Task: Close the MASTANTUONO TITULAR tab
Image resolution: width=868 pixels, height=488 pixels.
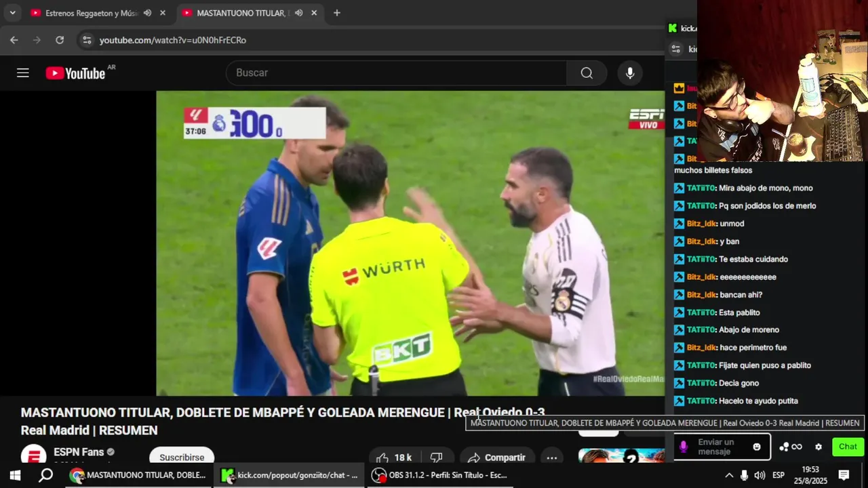Action: coord(313,13)
